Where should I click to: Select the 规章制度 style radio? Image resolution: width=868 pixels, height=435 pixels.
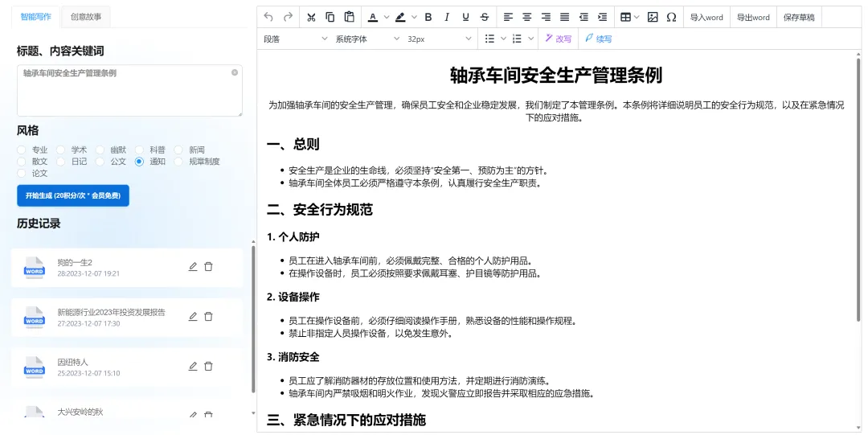pos(178,162)
